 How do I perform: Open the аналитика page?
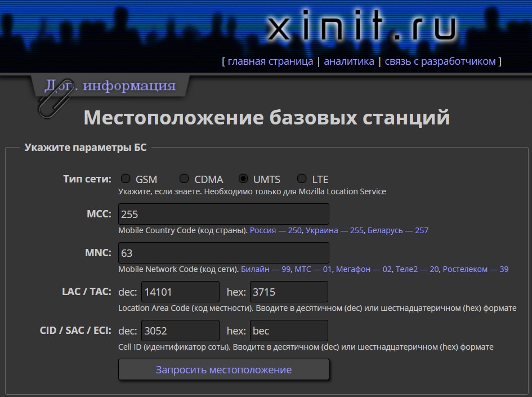(349, 61)
